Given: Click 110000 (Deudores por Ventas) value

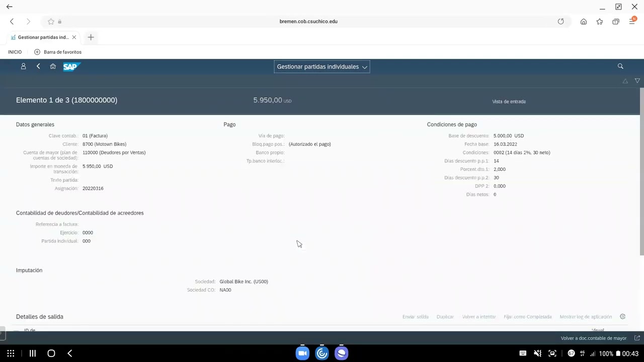Looking at the screenshot, I should tap(114, 153).
